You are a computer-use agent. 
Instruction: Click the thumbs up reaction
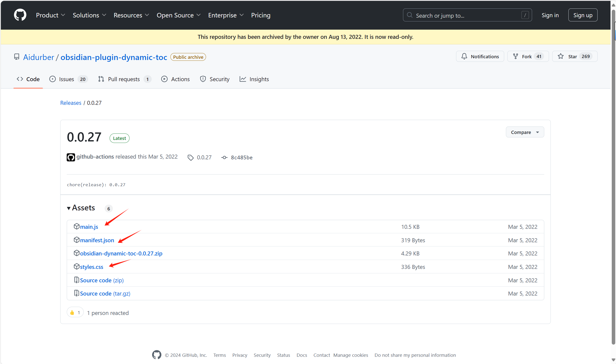click(x=75, y=312)
